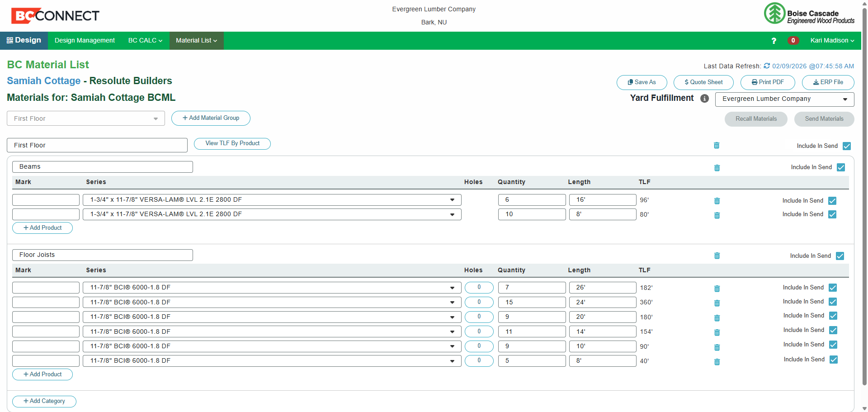Delete the 8' BCI joist row

[x=717, y=362]
